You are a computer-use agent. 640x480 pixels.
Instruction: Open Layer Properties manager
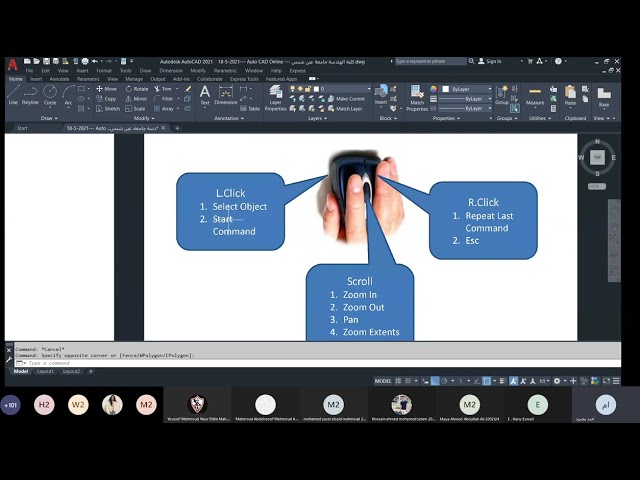pyautogui.click(x=276, y=98)
